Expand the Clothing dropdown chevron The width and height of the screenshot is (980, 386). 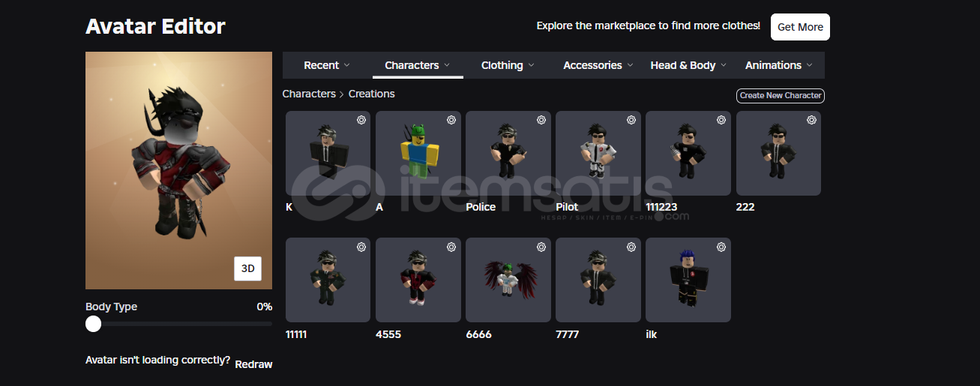531,65
